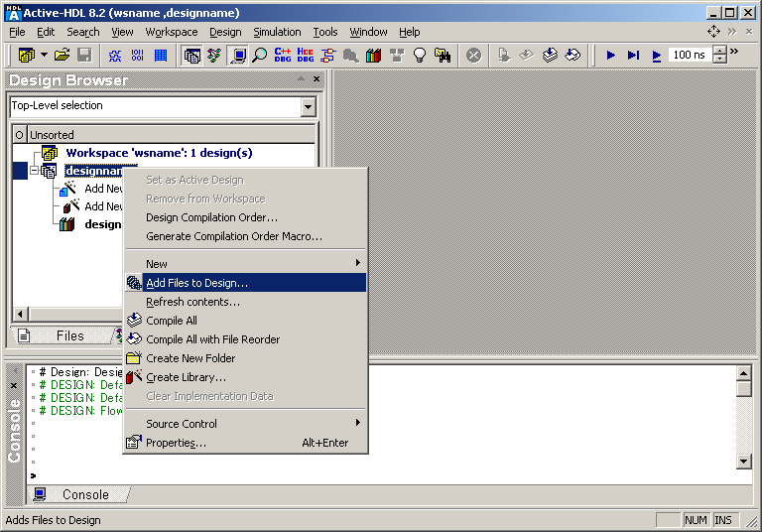Switch to the Console tab
This screenshot has height=532, width=762.
80,494
